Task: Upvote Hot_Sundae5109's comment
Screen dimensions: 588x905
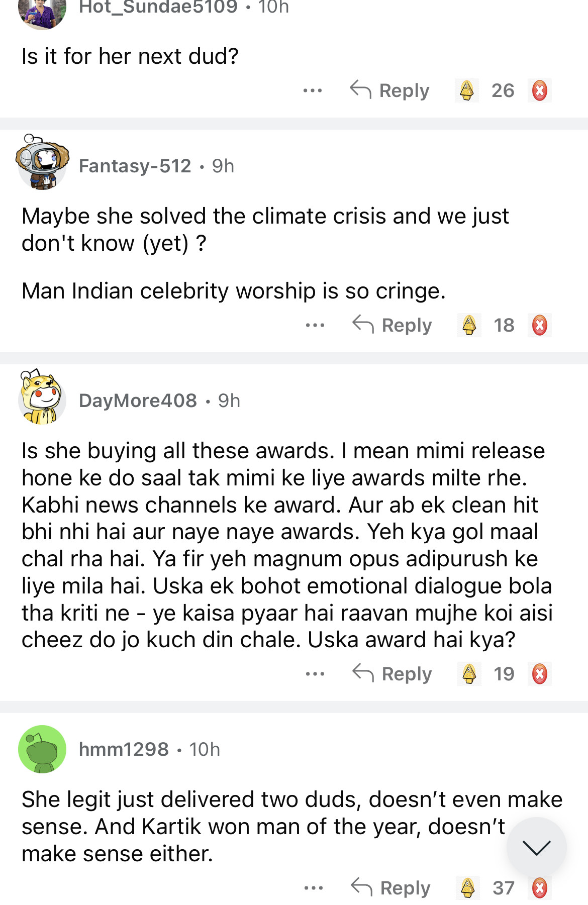Action: 467,91
